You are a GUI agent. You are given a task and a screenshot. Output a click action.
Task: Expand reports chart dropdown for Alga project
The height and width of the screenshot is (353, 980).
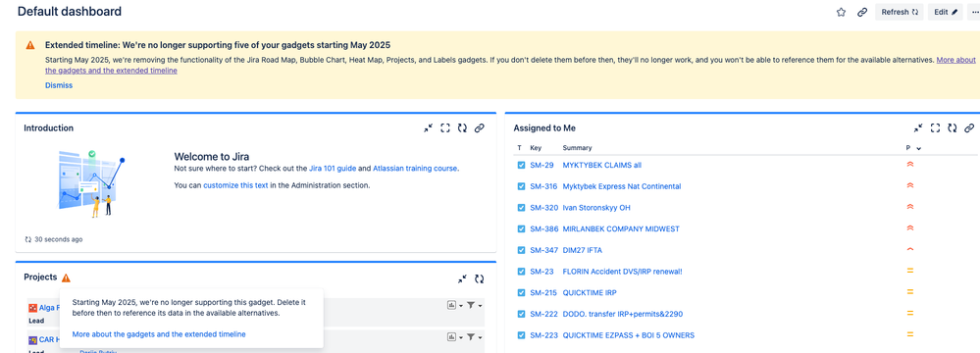click(454, 305)
